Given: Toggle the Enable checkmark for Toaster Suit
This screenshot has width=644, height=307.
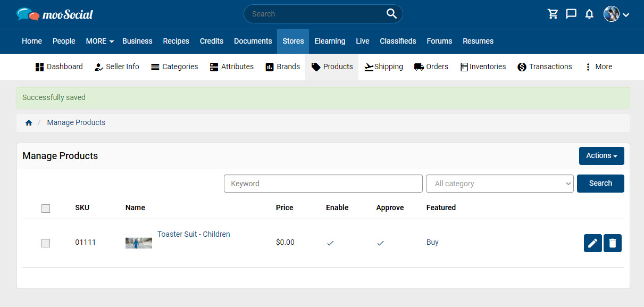Looking at the screenshot, I should pos(330,243).
